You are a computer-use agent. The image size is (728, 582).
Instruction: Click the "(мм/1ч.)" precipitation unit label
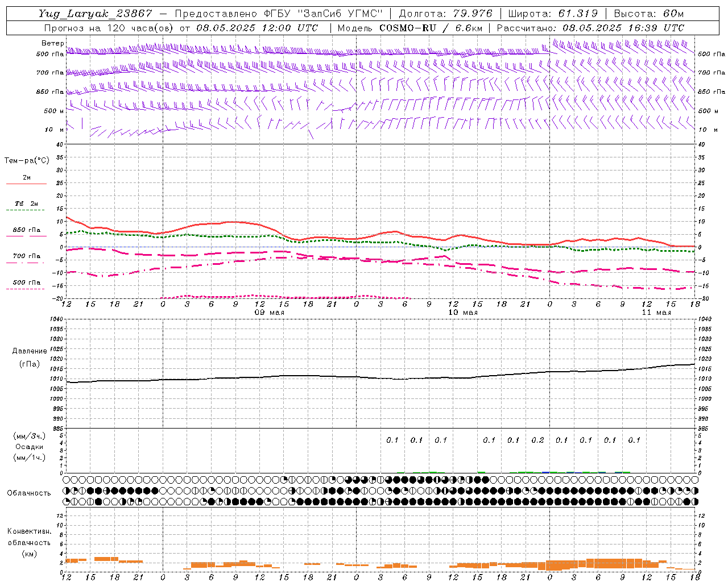click(x=29, y=458)
